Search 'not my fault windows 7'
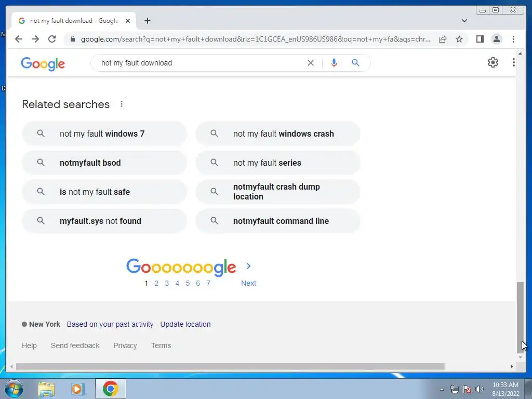Screen dimensions: 532x399 [x=104, y=134]
